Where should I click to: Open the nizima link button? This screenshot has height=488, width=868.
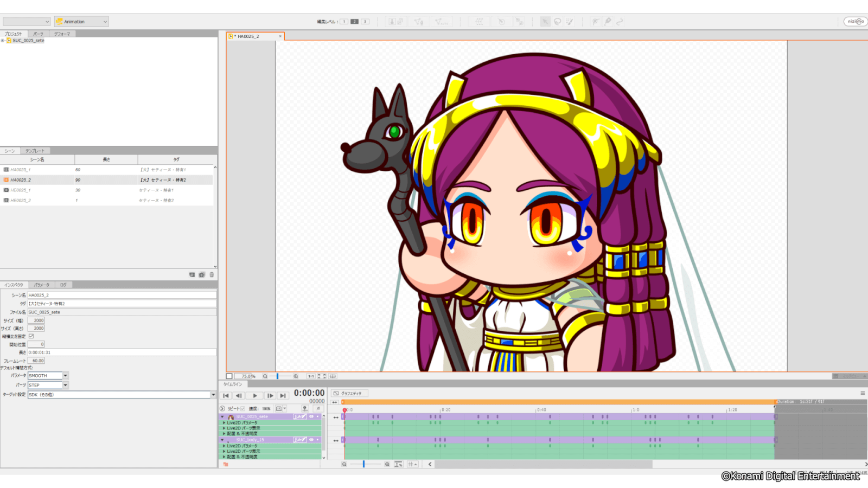[856, 22]
